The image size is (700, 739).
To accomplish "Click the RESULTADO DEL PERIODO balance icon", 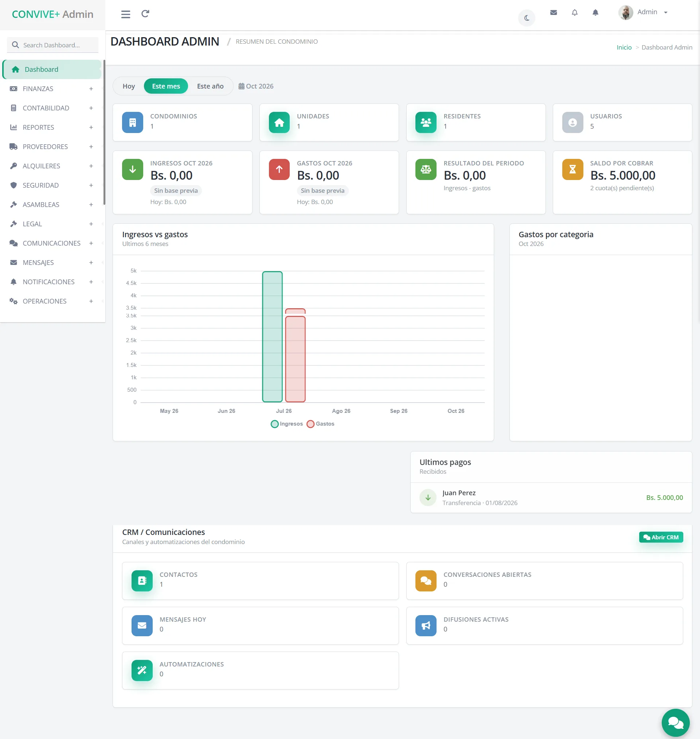I will 426,169.
